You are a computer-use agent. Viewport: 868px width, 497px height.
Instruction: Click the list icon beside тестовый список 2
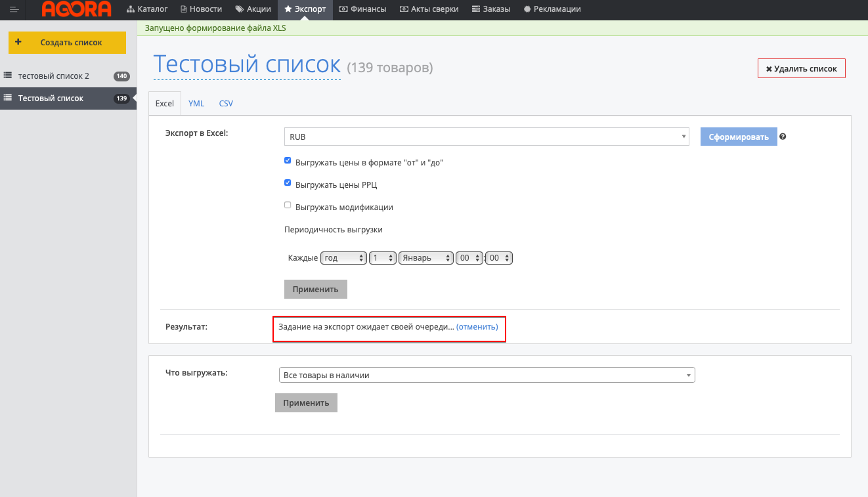click(9, 76)
